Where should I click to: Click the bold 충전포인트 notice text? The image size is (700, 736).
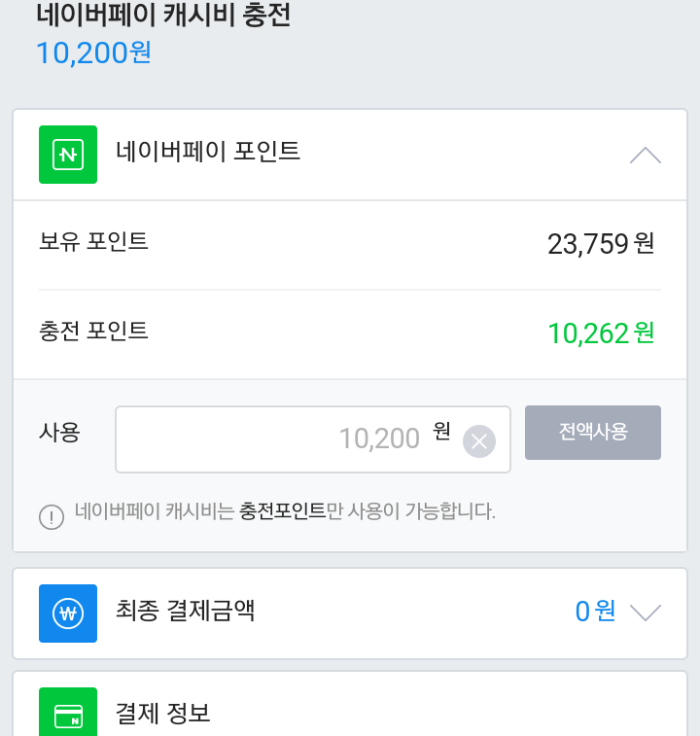(282, 511)
